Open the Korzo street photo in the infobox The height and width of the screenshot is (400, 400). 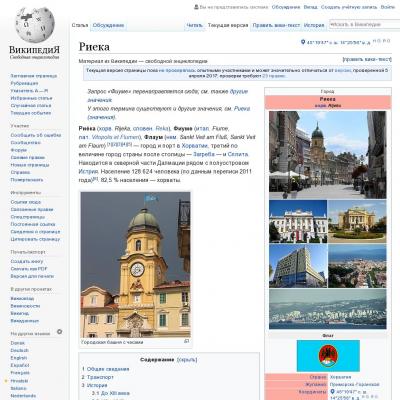pyautogui.click(x=327, y=155)
